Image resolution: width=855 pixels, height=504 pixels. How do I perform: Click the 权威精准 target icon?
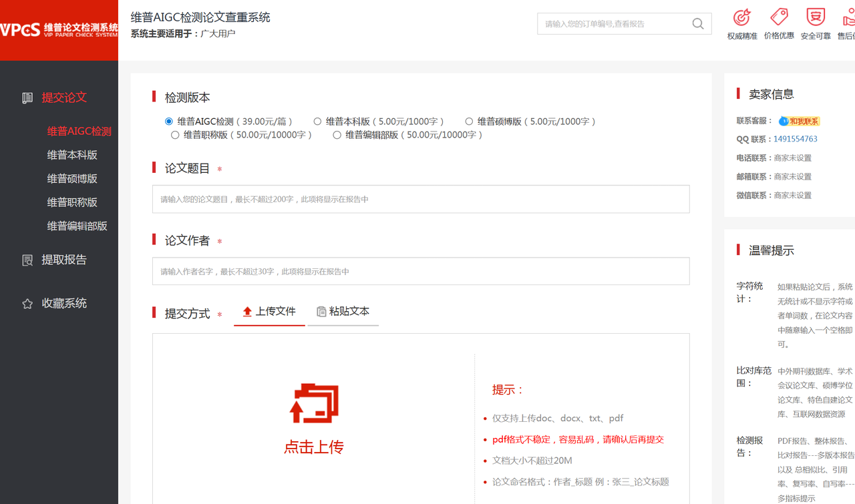click(741, 17)
